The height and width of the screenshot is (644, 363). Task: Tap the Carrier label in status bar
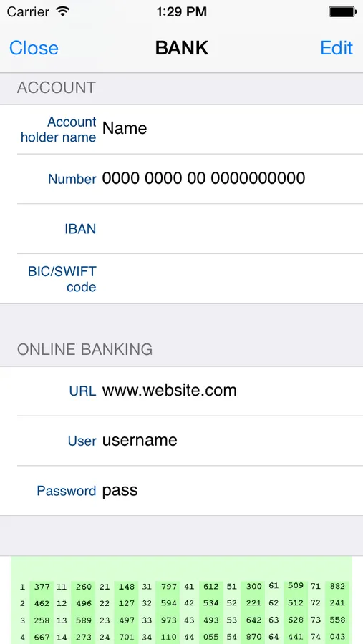pos(29,12)
